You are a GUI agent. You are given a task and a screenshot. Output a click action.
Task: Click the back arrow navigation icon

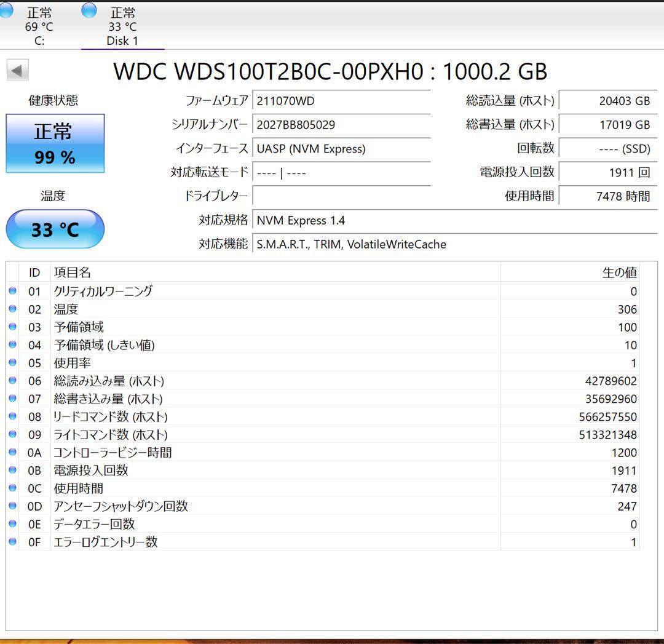tap(18, 70)
